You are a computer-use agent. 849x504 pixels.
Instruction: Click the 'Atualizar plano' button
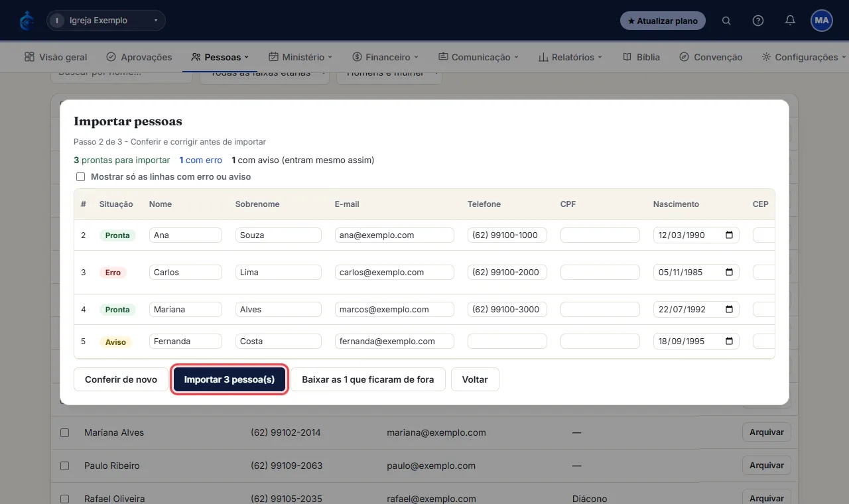663,21
